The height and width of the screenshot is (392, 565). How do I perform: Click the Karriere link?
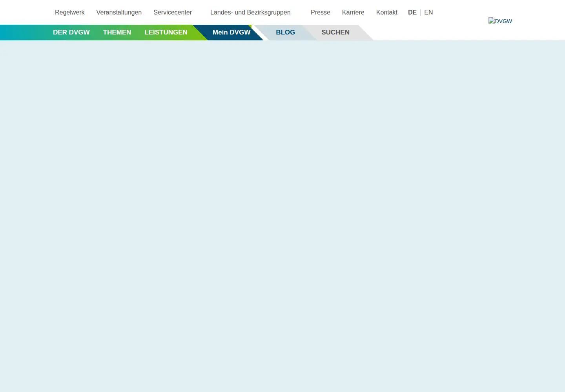click(x=353, y=13)
